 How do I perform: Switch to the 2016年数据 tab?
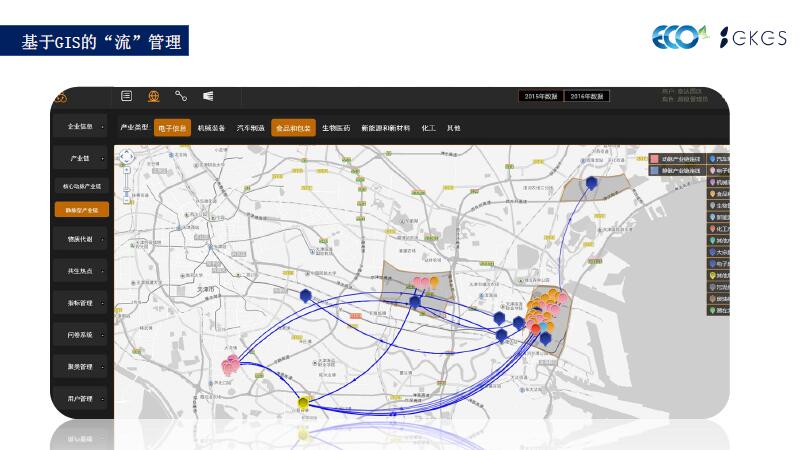click(x=587, y=96)
